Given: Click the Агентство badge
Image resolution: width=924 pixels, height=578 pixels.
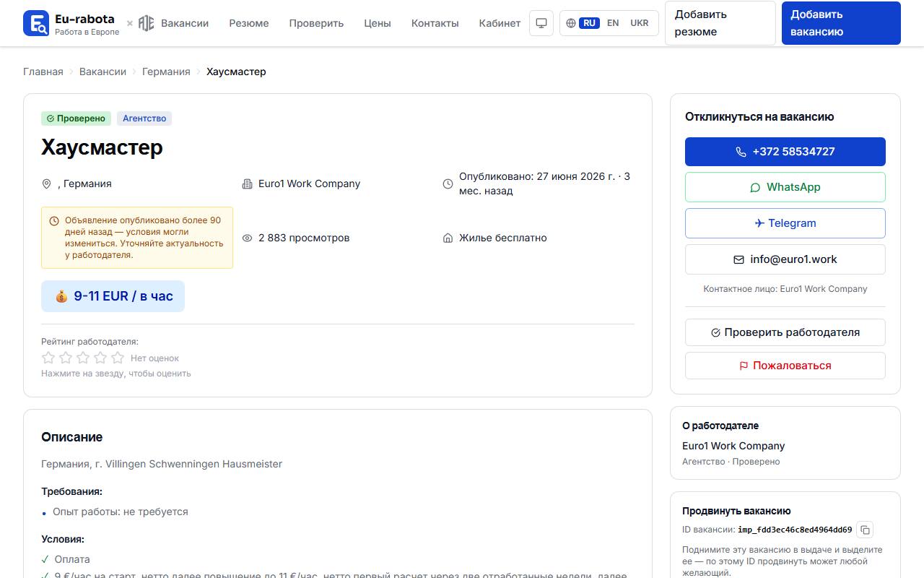Looking at the screenshot, I should pyautogui.click(x=144, y=118).
